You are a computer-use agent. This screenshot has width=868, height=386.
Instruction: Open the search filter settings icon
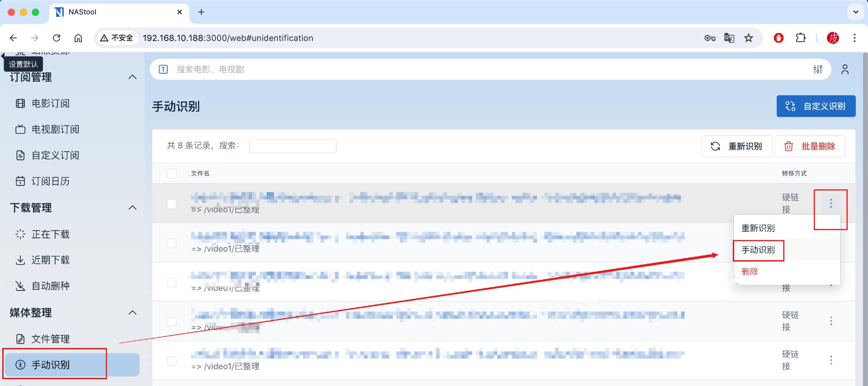tap(817, 69)
